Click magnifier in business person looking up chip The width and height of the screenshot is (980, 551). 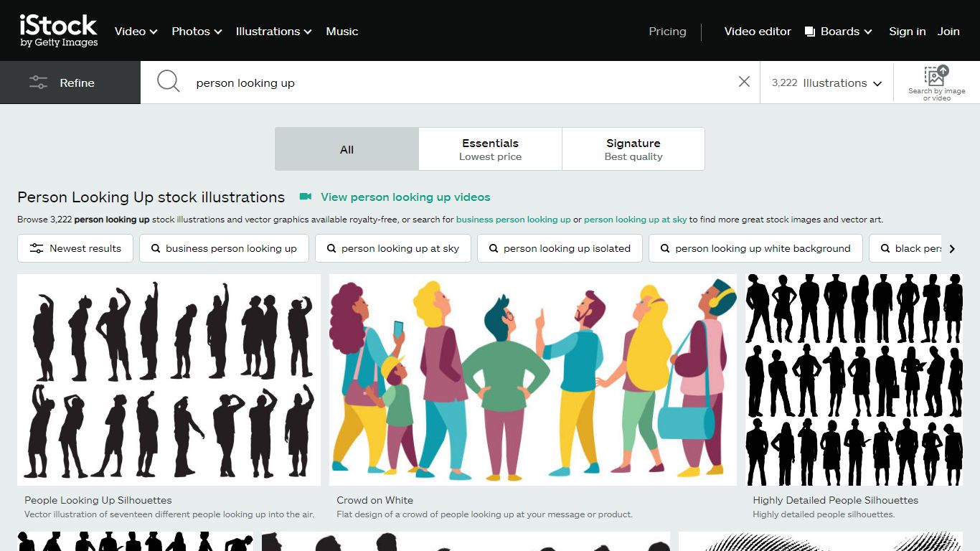pos(156,248)
